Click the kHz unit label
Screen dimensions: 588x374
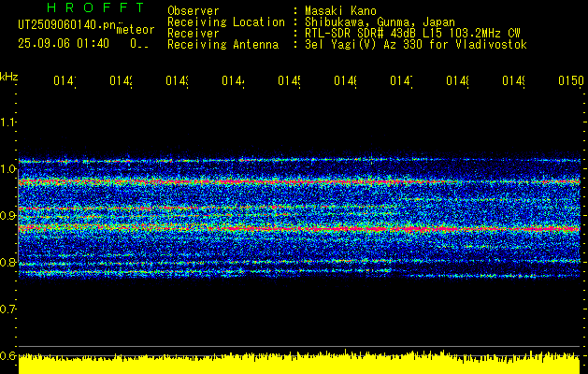(8, 77)
